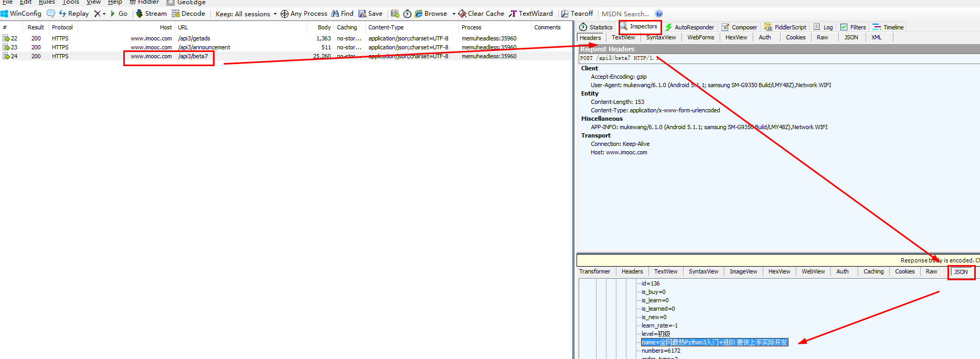Switch to the Filters tab
Image resolution: width=980 pixels, height=359 pixels.
pos(853,27)
